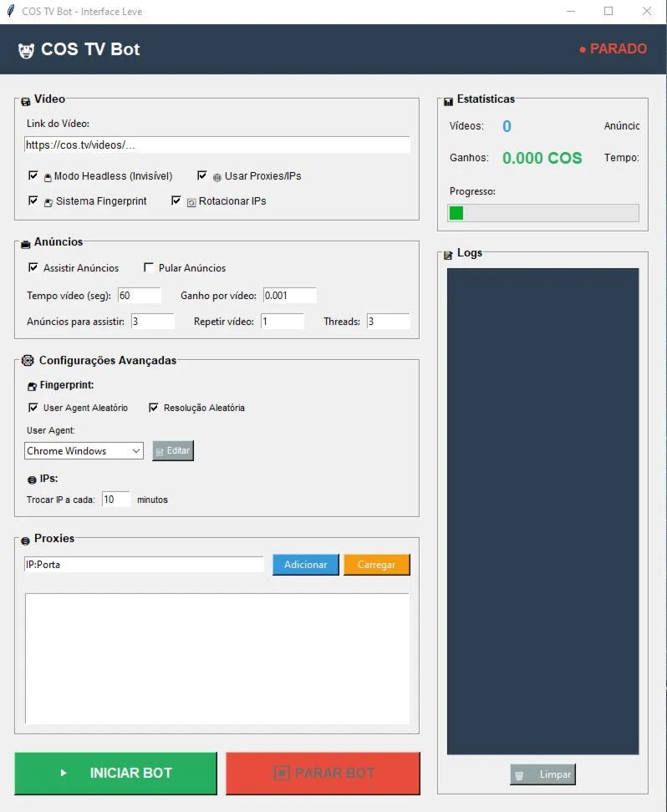This screenshot has width=667, height=812.
Task: Disable the Rotacionar IPs checkbox
Action: (x=176, y=200)
